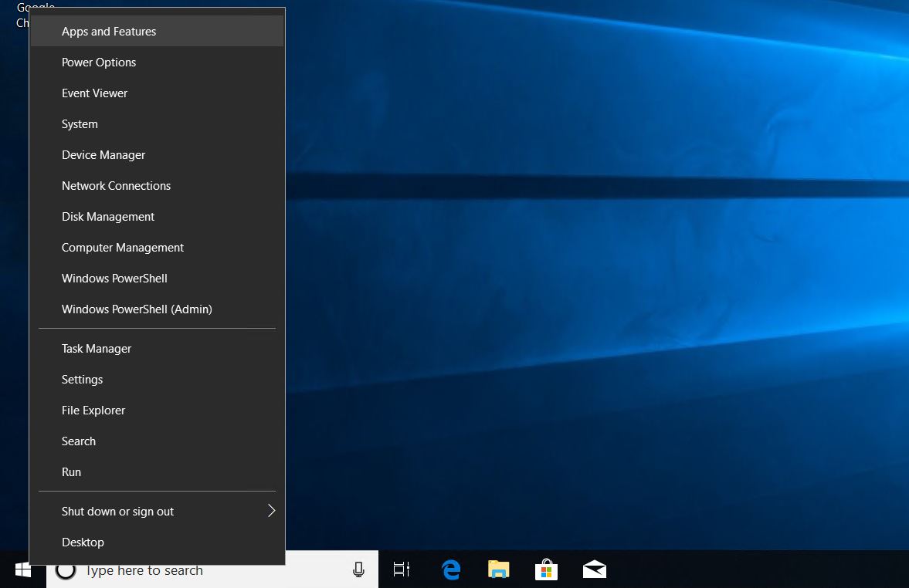
Task: Open Computer Management
Action: tap(122, 247)
